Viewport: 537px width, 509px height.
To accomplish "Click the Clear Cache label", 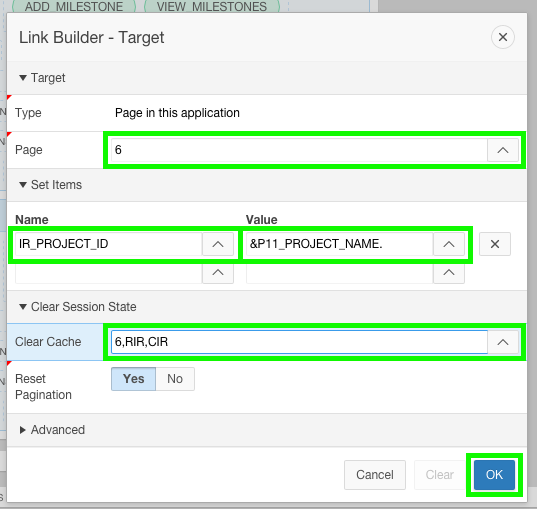I will [x=48, y=342].
